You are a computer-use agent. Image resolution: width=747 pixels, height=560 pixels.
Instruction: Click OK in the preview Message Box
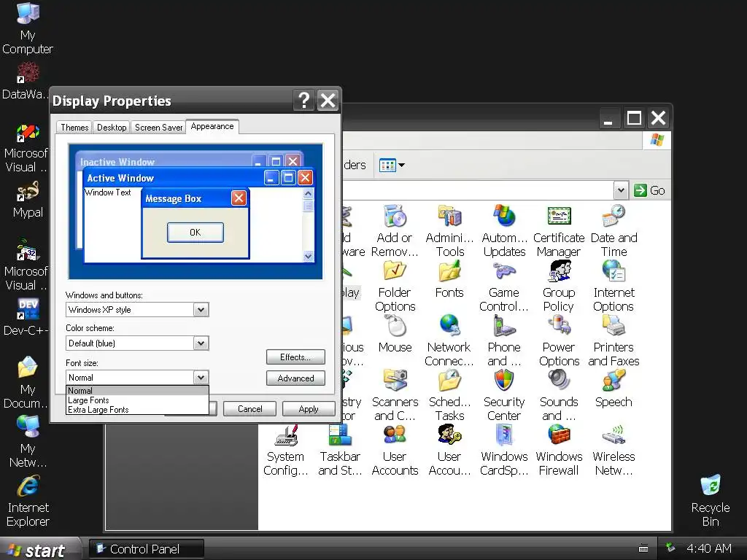pos(196,233)
